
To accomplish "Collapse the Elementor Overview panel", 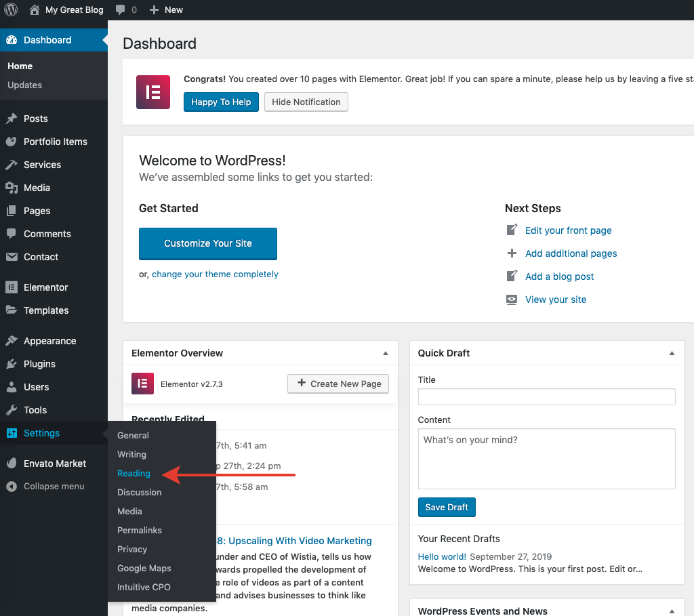I will point(386,353).
